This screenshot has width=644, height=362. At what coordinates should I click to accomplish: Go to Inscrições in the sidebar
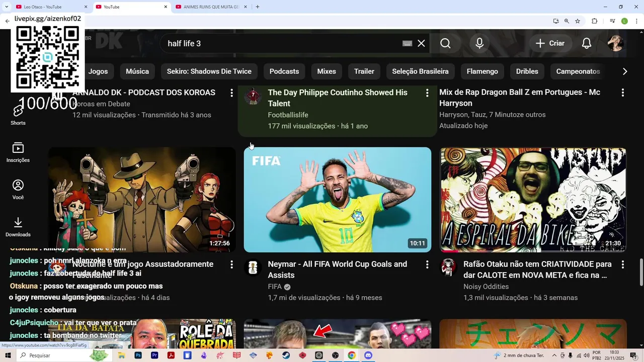pyautogui.click(x=18, y=153)
